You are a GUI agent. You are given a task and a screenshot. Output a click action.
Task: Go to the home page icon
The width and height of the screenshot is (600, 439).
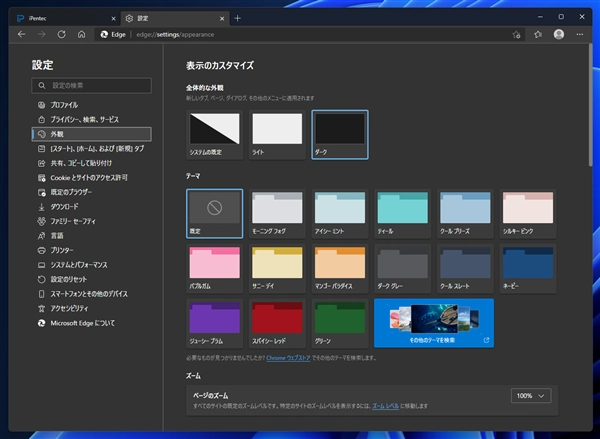tap(80, 34)
